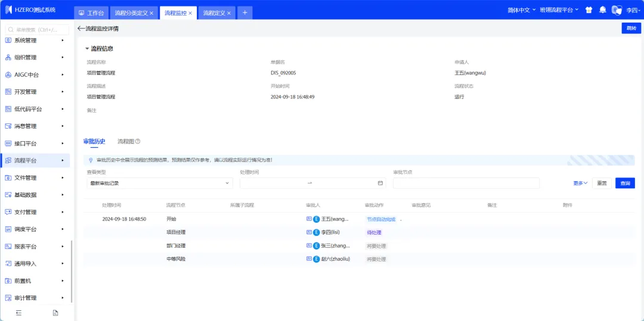
Task: Click the menu search input field
Action: (37, 30)
